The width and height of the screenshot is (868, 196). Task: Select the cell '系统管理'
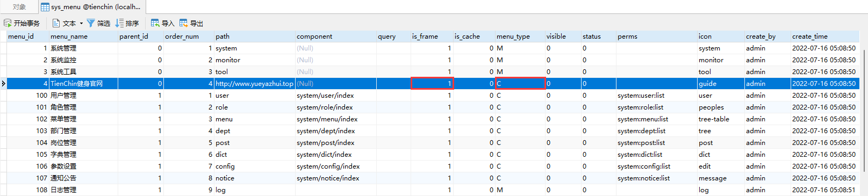point(83,48)
